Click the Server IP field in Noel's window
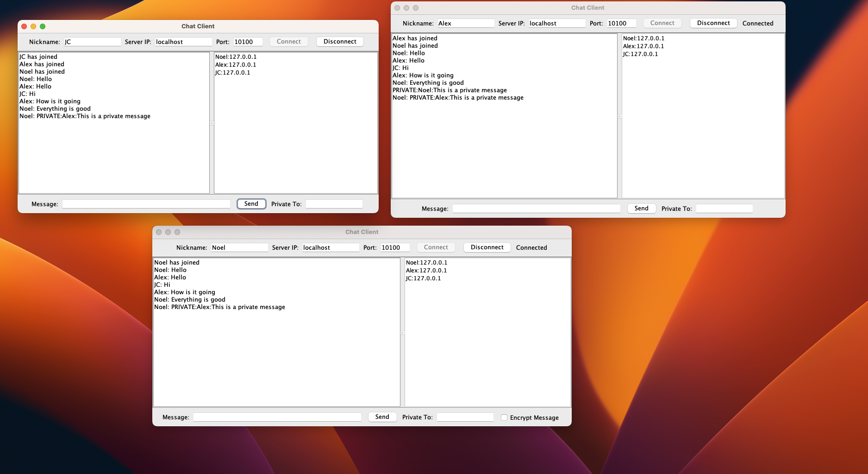868x474 pixels. [x=331, y=247]
